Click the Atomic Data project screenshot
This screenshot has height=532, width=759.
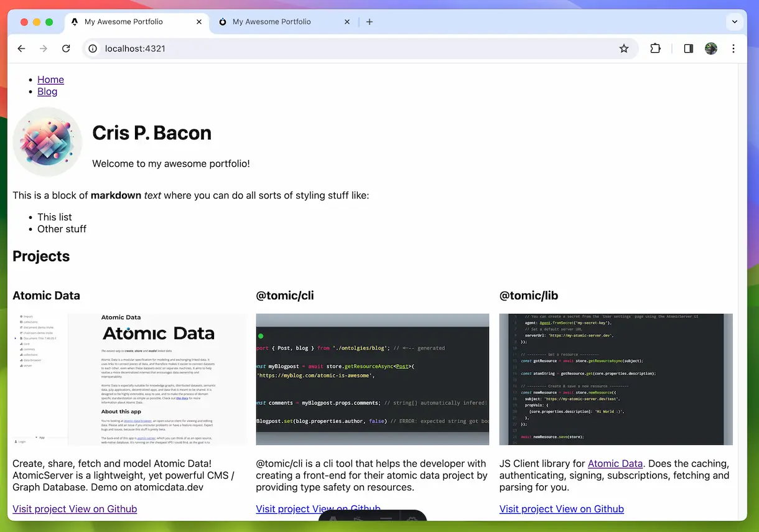pyautogui.click(x=130, y=380)
